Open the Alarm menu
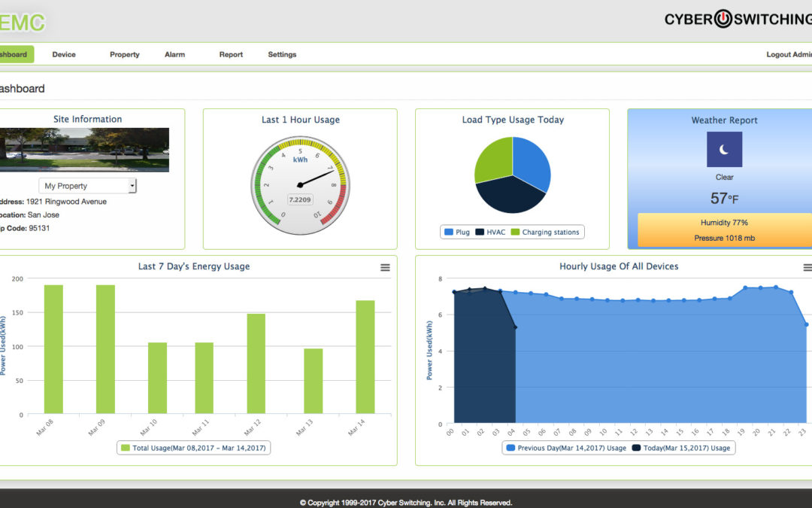Viewport: 812px width, 508px height. (x=174, y=54)
